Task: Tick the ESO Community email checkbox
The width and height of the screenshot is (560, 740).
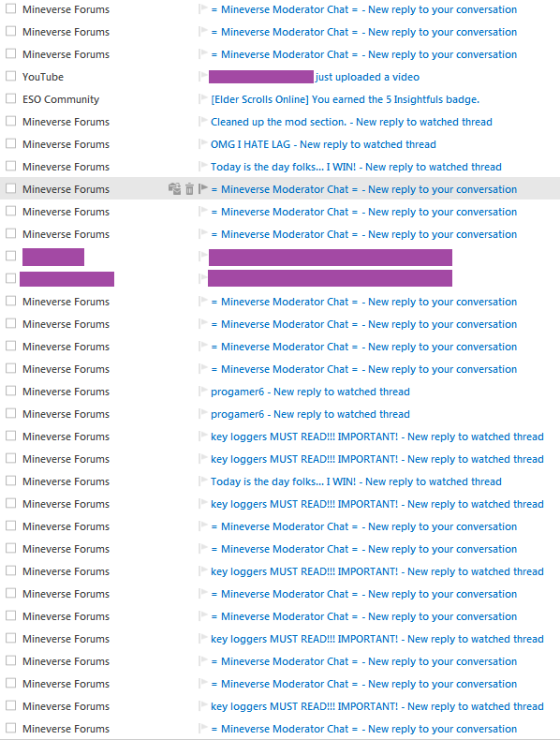Action: click(10, 98)
